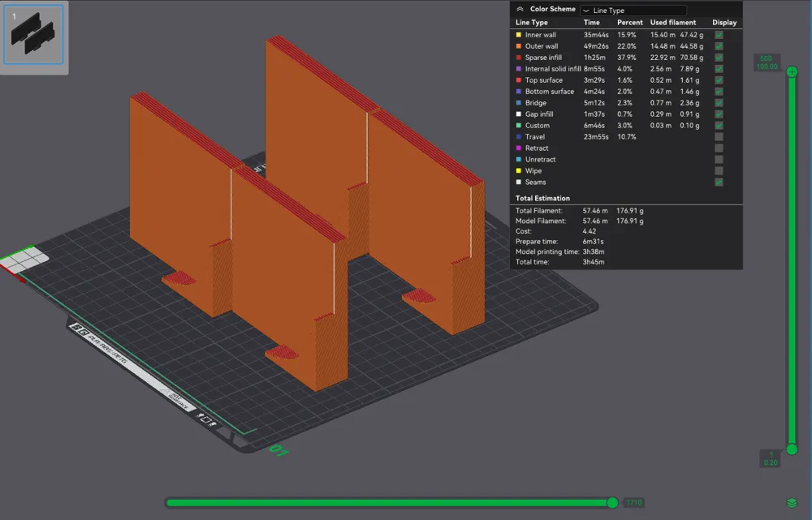Click the green plus icon on the layer slider
Viewport: 812px width, 520px height.
pos(791,72)
